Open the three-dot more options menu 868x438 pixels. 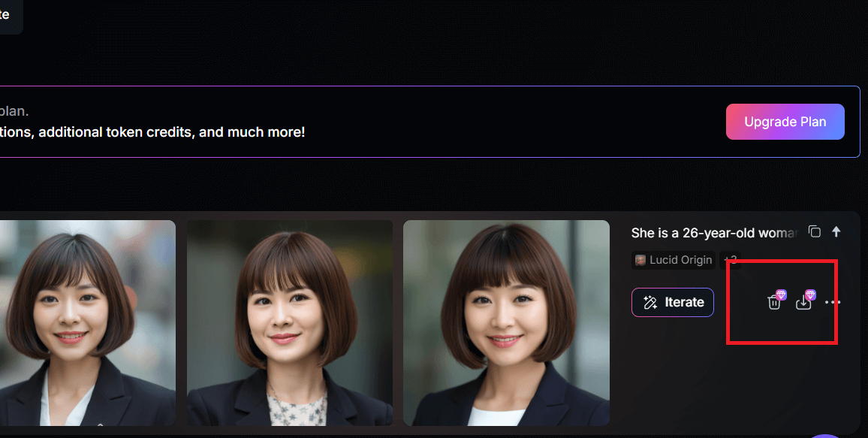(x=833, y=302)
